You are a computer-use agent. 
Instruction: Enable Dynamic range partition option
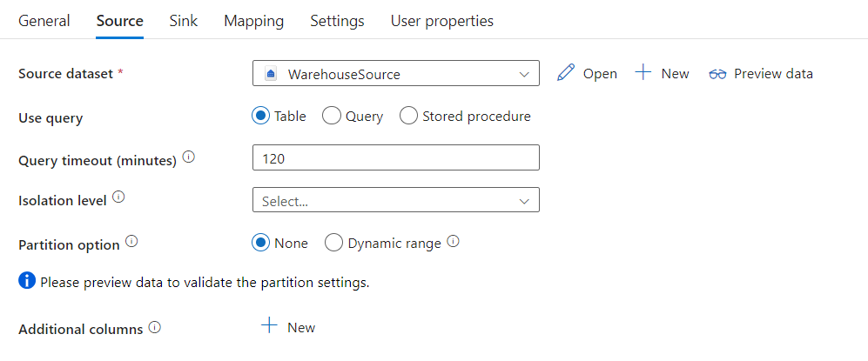coord(333,244)
